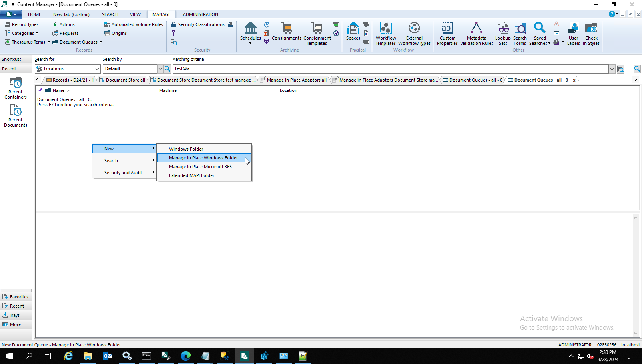The height and width of the screenshot is (364, 642).
Task: Open the Search for Locations combo box
Action: [x=67, y=69]
